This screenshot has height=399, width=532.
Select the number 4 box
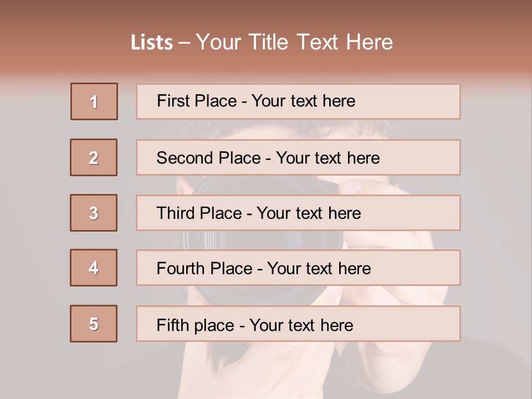tap(94, 268)
